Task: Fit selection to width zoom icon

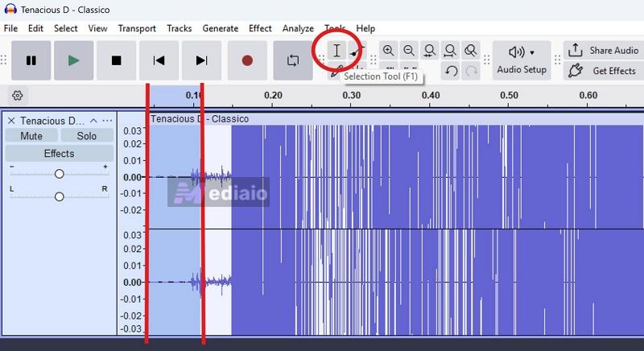Action: tap(430, 51)
